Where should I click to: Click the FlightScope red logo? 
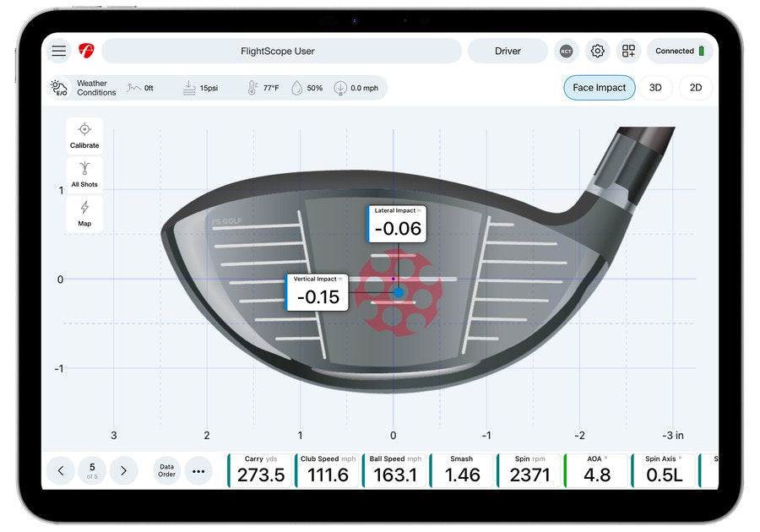pos(86,51)
